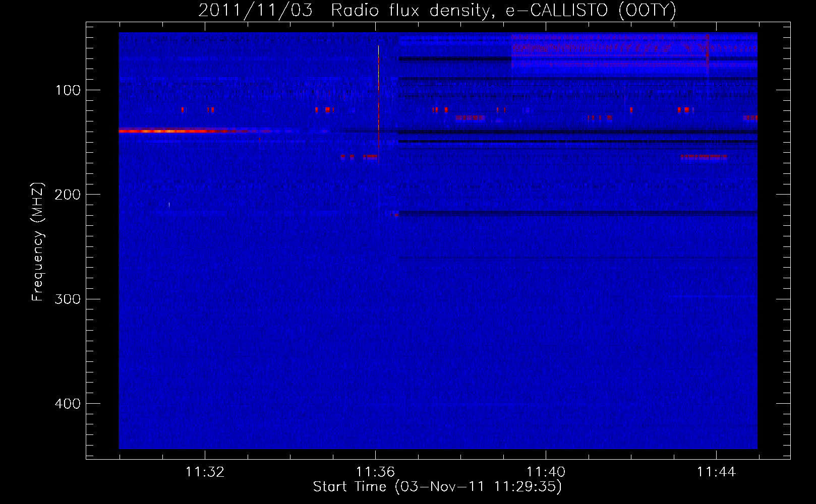Click the 11:44 time tick label
Image resolution: width=816 pixels, height=504 pixels.
(716, 472)
